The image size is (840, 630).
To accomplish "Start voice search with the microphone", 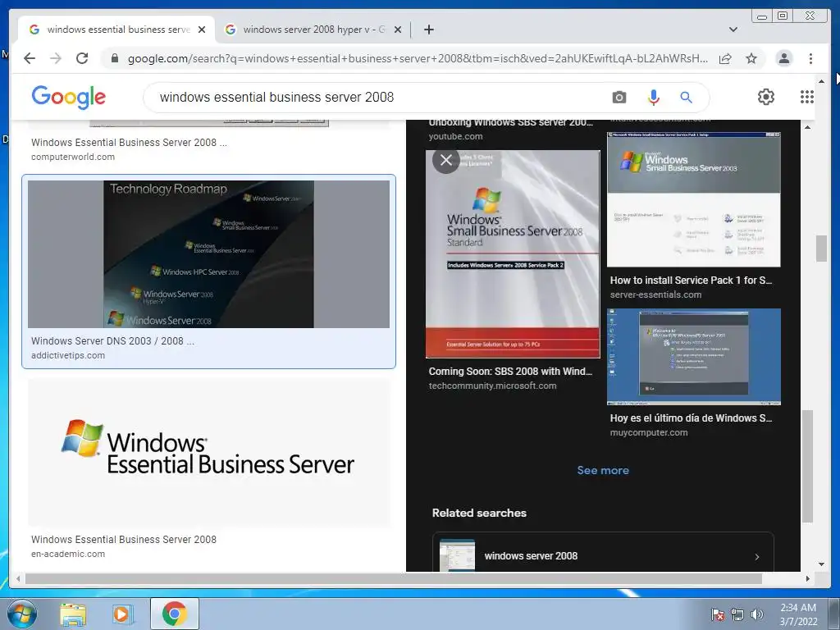I will tap(653, 97).
